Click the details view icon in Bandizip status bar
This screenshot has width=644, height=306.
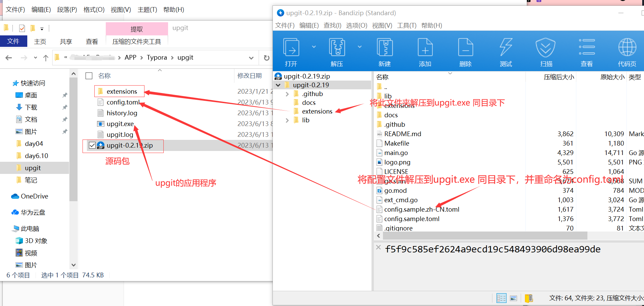501,298
